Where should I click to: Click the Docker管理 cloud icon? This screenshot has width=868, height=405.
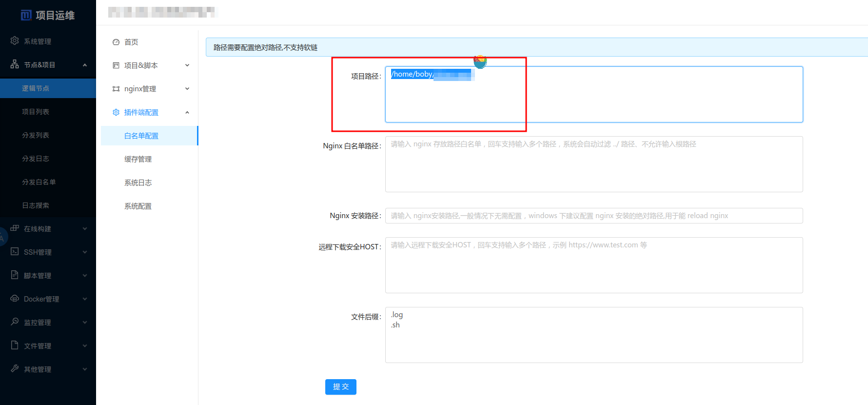(x=15, y=299)
